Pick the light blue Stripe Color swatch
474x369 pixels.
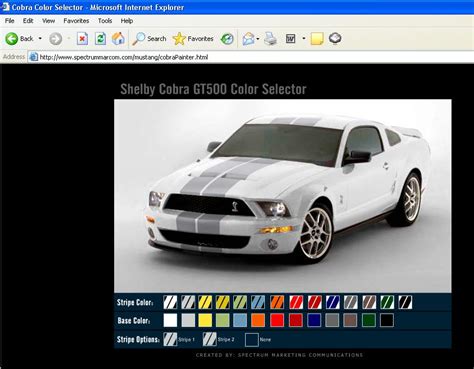tap(258, 302)
